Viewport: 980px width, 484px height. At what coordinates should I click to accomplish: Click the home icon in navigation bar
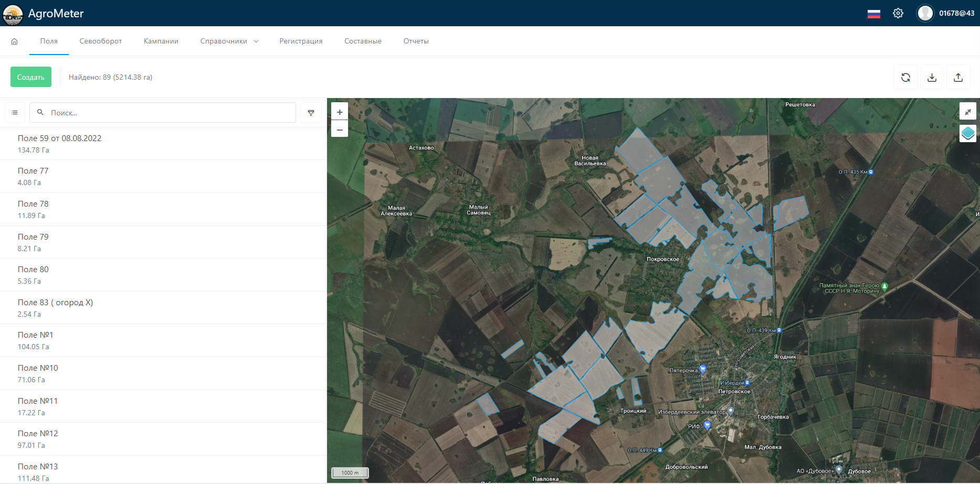pos(14,41)
